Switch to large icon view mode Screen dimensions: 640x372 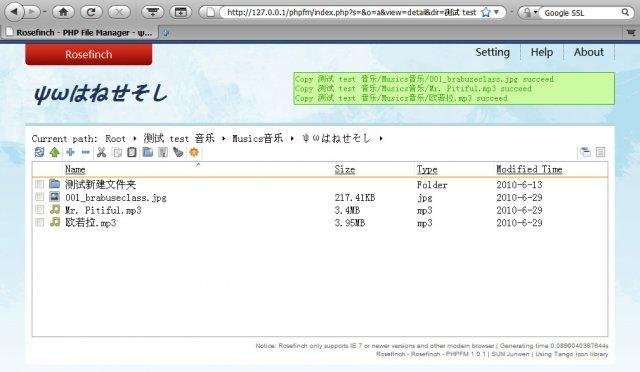pyautogui.click(x=585, y=152)
